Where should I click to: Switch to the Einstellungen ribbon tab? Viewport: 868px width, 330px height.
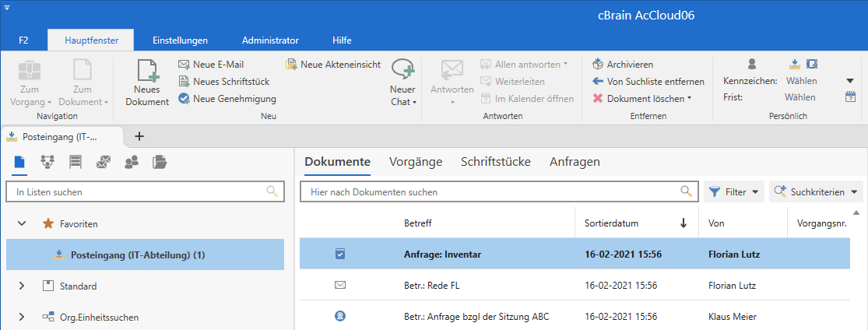pos(180,40)
